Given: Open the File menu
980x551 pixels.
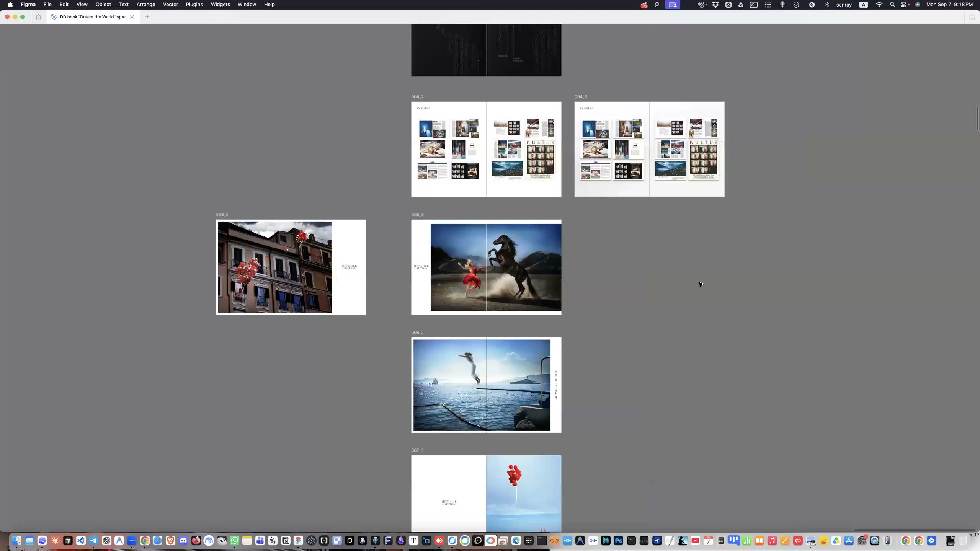Looking at the screenshot, I should pyautogui.click(x=47, y=5).
